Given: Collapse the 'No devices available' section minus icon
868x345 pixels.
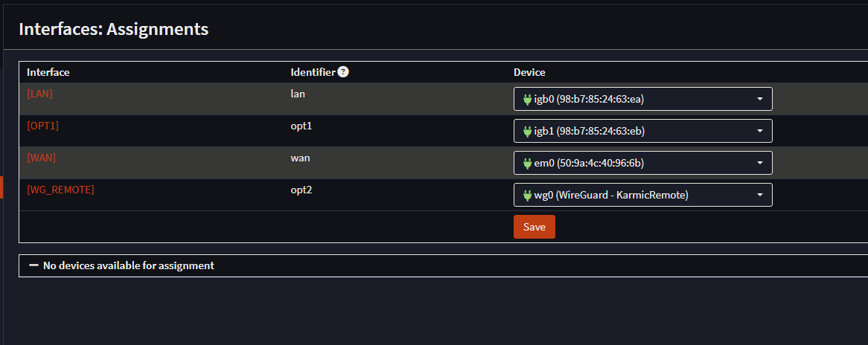Looking at the screenshot, I should click(33, 265).
